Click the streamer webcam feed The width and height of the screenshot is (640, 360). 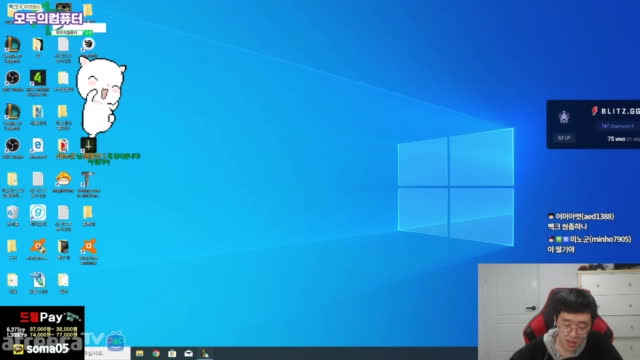[x=559, y=312]
